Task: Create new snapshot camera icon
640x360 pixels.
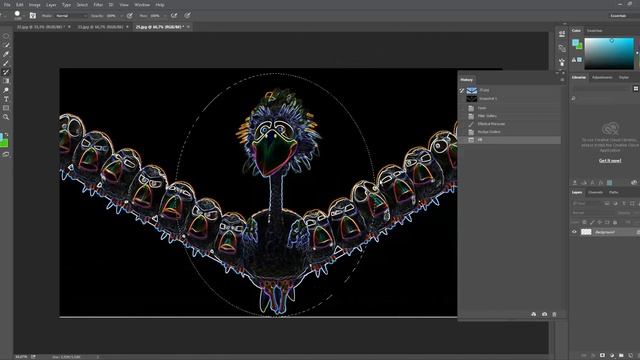Action: (544, 314)
